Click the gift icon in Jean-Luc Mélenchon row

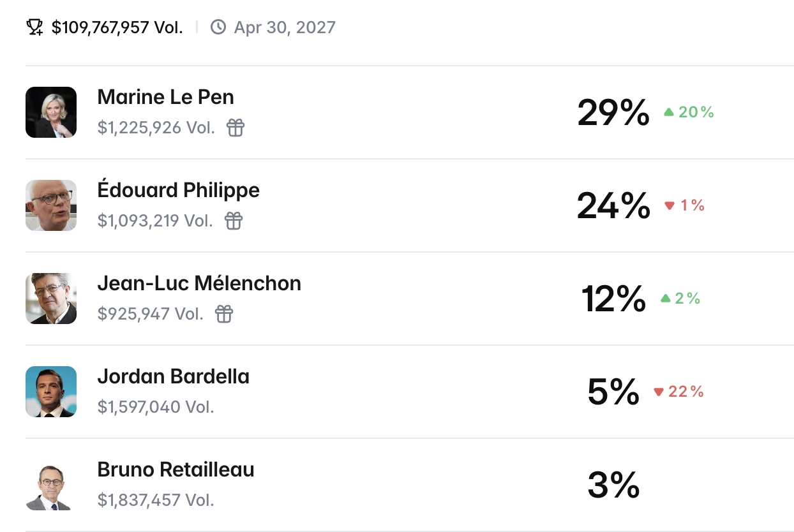click(x=224, y=314)
